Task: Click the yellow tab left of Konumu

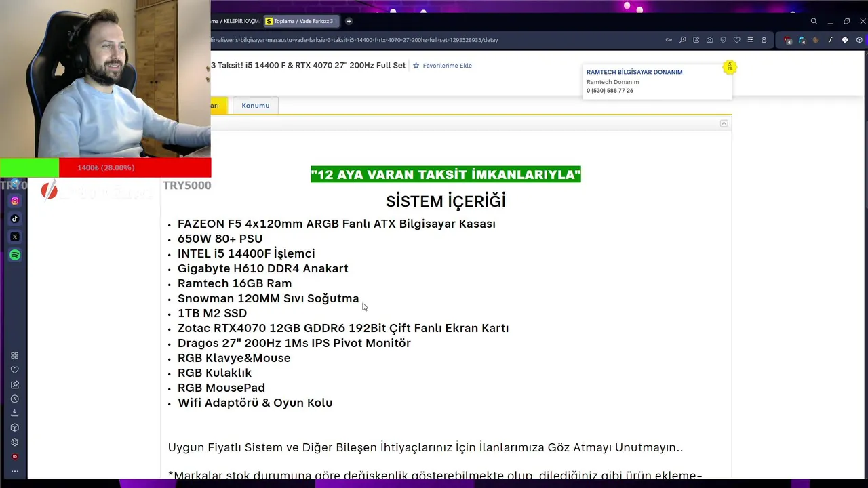Action: pos(219,106)
